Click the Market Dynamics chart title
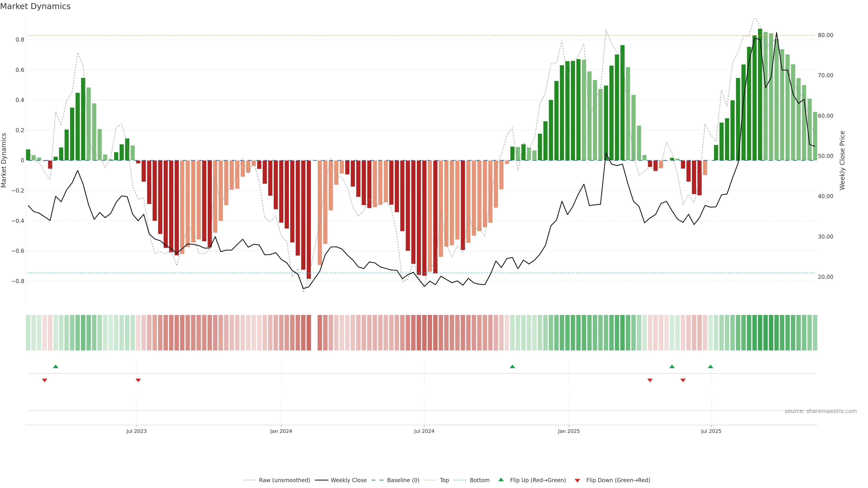The height and width of the screenshot is (488, 868). [x=35, y=6]
